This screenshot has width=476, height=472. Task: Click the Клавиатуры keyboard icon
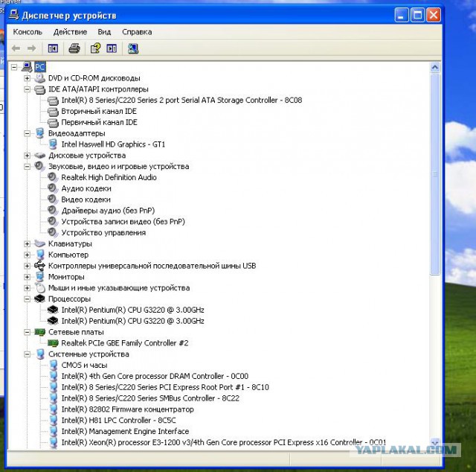[x=39, y=243]
